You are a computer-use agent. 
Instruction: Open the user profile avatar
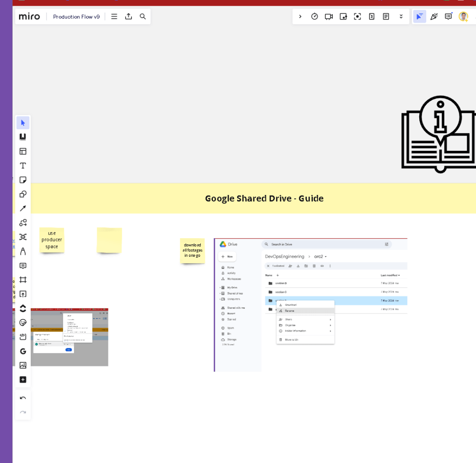pos(463,17)
